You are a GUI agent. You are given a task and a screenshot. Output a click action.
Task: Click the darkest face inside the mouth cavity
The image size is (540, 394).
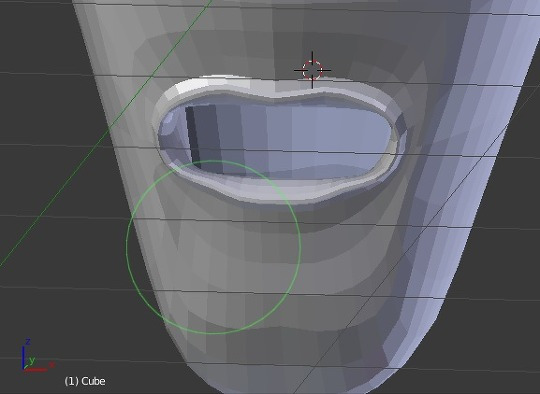pos(193,137)
